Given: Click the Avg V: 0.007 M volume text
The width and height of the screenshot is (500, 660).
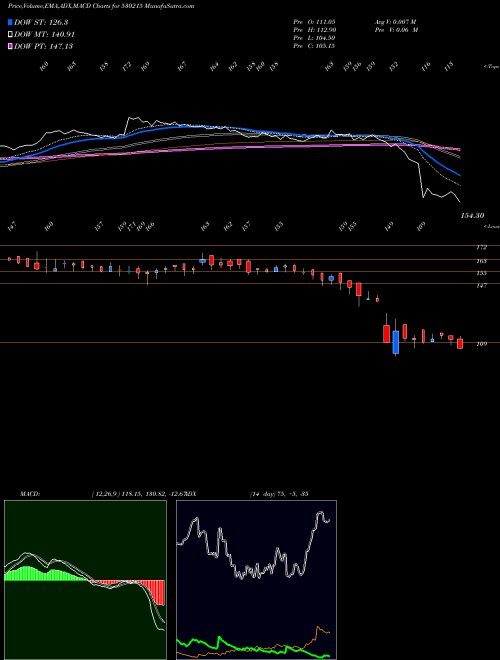Looking at the screenshot, I should 395,21.
